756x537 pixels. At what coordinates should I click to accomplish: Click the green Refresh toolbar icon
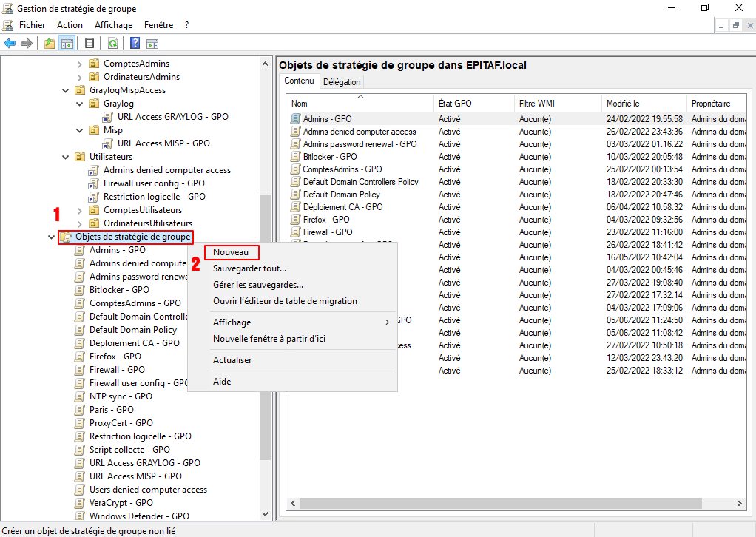(x=112, y=43)
